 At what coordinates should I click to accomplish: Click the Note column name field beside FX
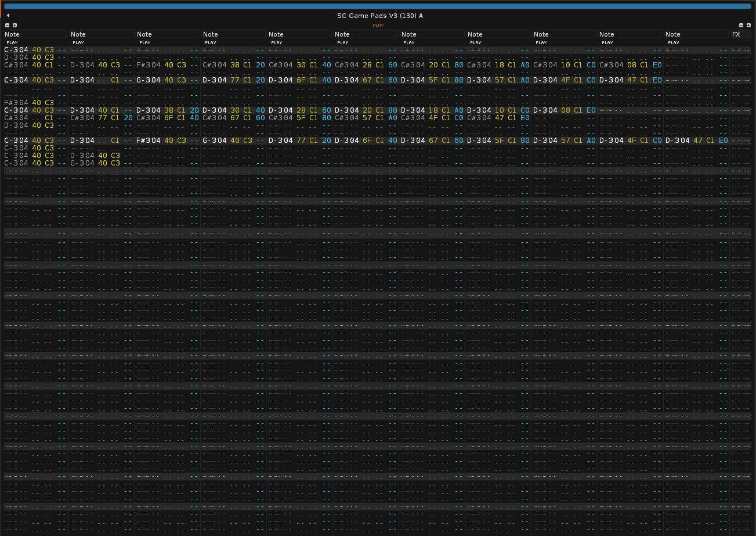(696, 34)
